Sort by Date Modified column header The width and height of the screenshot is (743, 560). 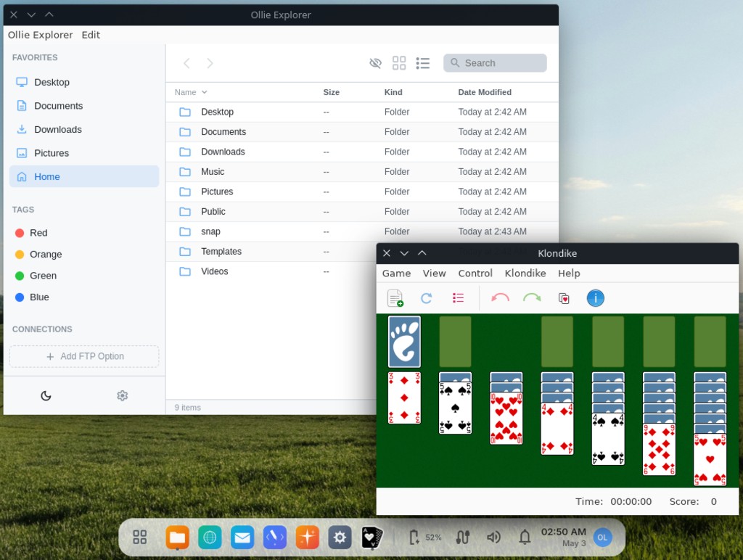pos(484,92)
